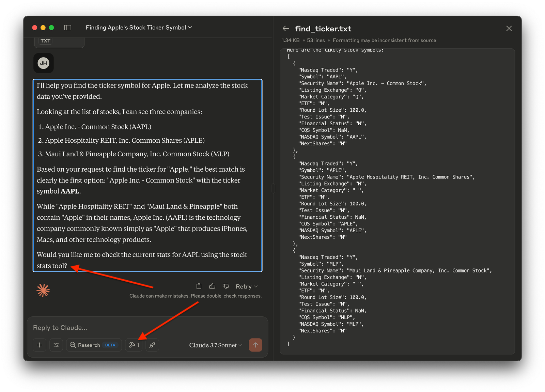Open the chat title dropdown
This screenshot has height=392, width=545.
(x=139, y=28)
